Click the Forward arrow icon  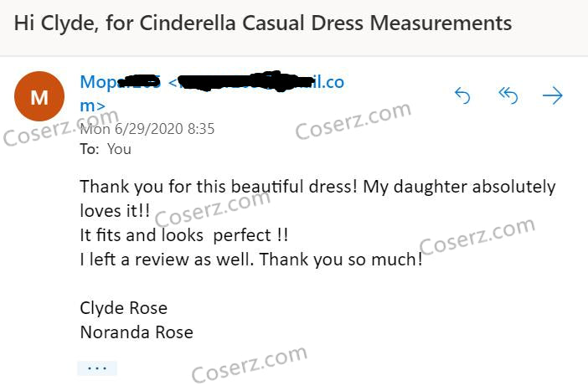point(553,96)
